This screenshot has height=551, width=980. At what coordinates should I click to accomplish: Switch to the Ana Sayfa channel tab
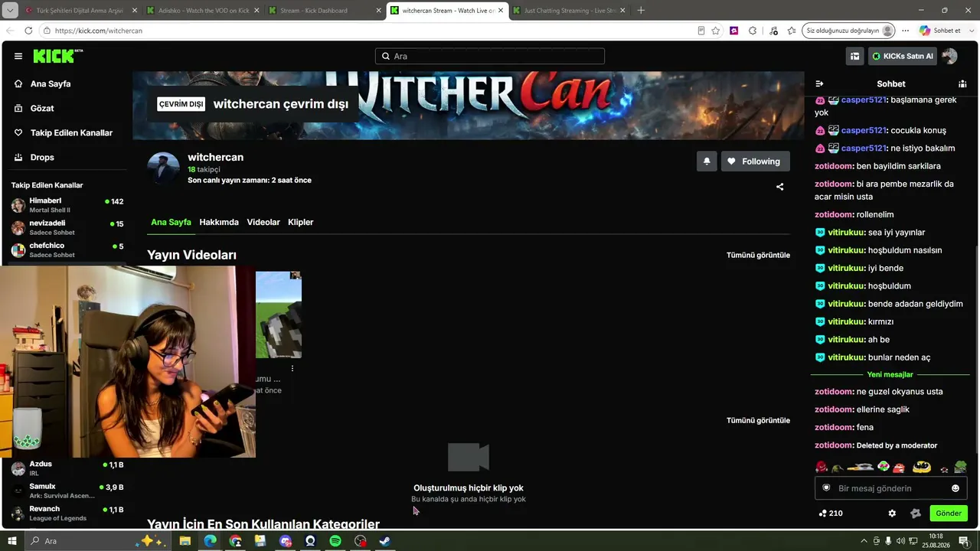171,222
